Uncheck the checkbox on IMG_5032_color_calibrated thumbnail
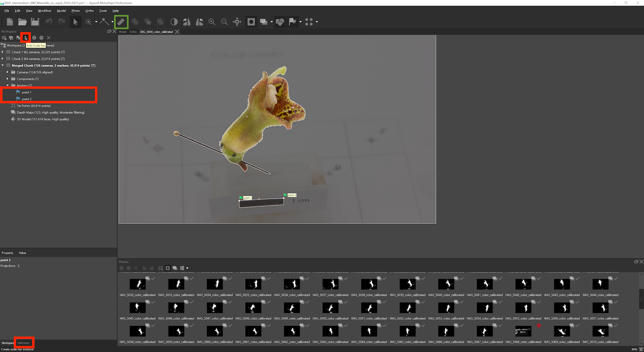The height and width of the screenshot is (352, 644). click(153, 278)
